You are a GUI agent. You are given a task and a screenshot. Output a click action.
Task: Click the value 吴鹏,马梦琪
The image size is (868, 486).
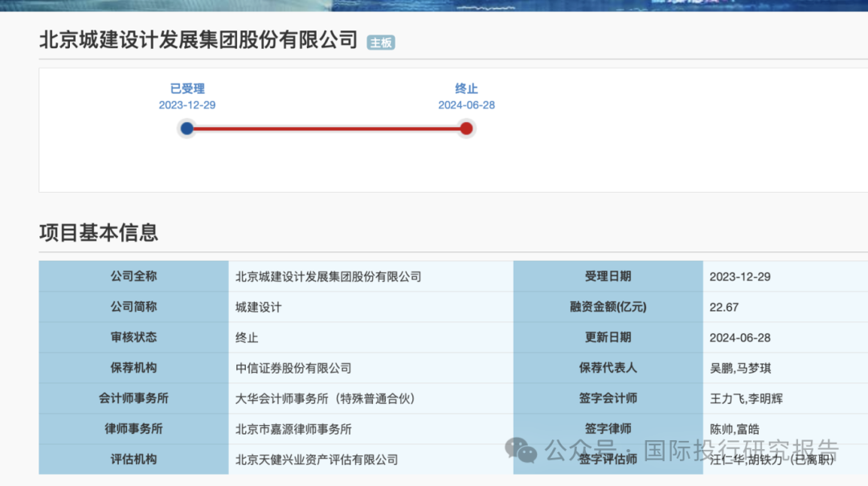(741, 368)
